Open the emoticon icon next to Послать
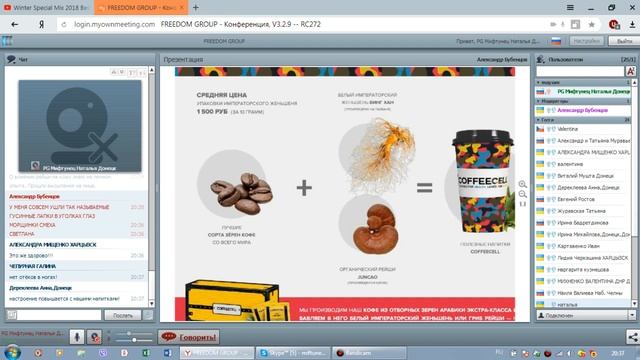Screen dimensions: 640x360 148,315
